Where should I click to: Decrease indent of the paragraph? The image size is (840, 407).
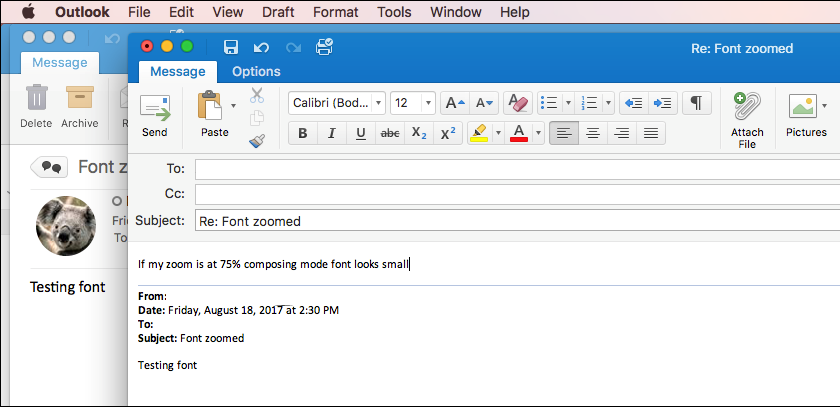[634, 103]
